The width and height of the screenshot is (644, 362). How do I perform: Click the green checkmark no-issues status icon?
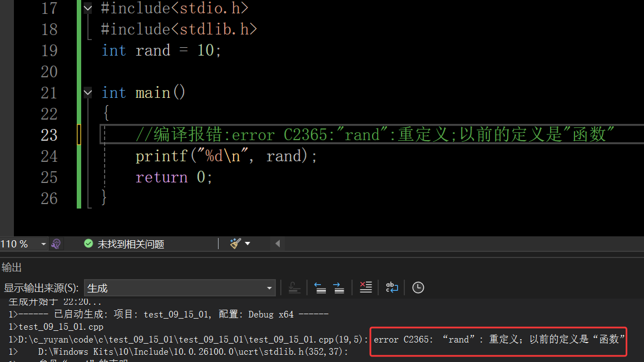(x=88, y=244)
